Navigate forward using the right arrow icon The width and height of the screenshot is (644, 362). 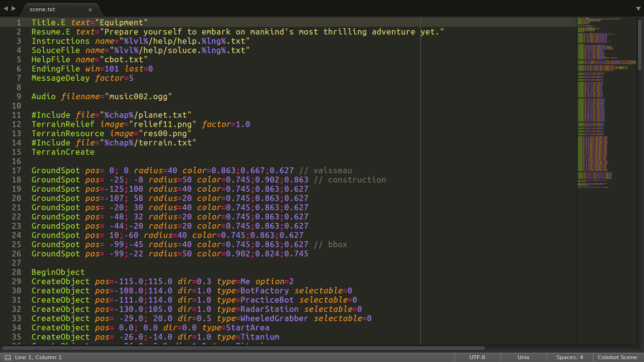tap(12, 8)
